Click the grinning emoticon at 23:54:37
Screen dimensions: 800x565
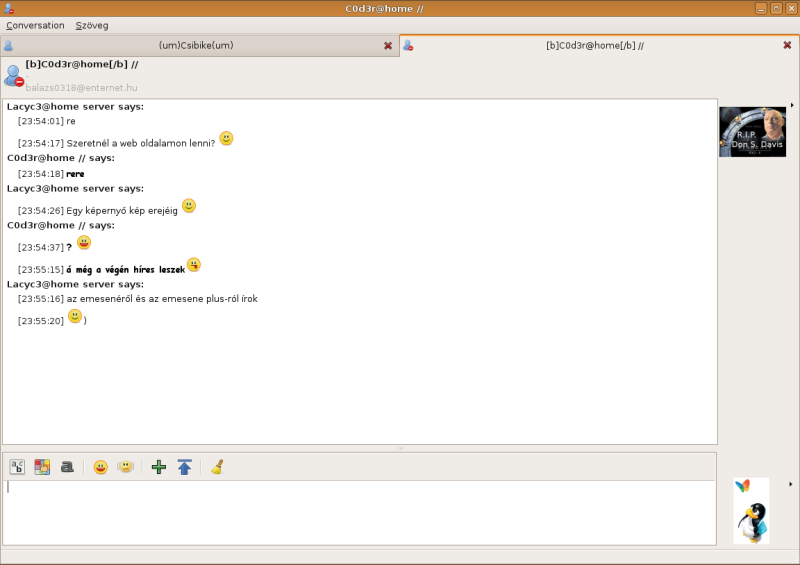tap(84, 242)
